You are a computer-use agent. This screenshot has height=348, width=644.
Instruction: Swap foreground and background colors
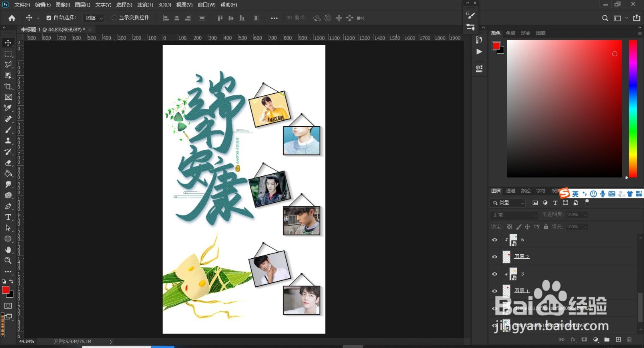point(11,281)
